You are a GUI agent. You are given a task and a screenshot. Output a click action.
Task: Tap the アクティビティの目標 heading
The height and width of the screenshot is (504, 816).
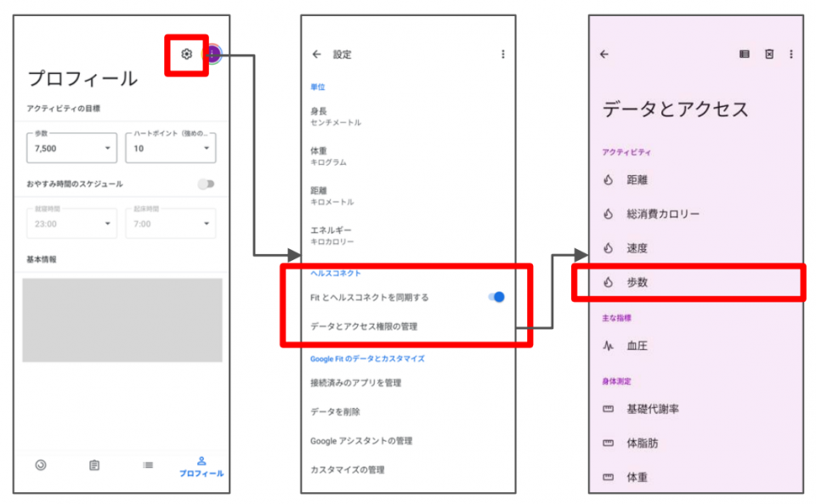tap(64, 108)
